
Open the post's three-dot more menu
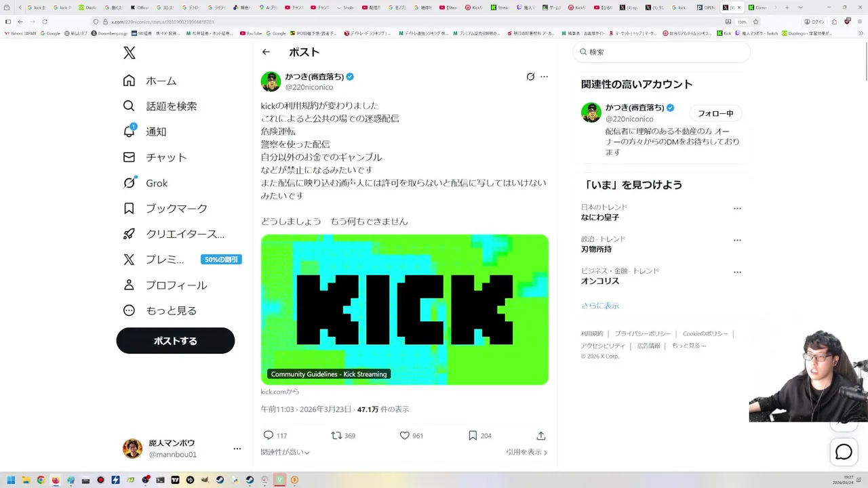[x=544, y=77]
